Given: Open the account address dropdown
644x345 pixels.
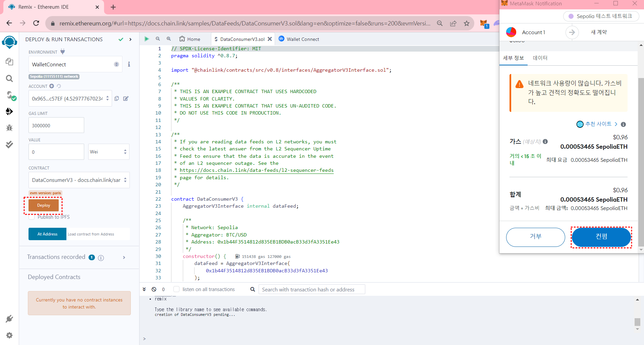Looking at the screenshot, I should (70, 98).
